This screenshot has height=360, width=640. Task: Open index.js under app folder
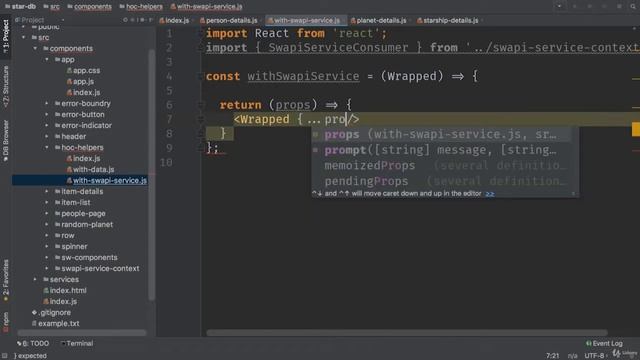pyautogui.click(x=83, y=93)
